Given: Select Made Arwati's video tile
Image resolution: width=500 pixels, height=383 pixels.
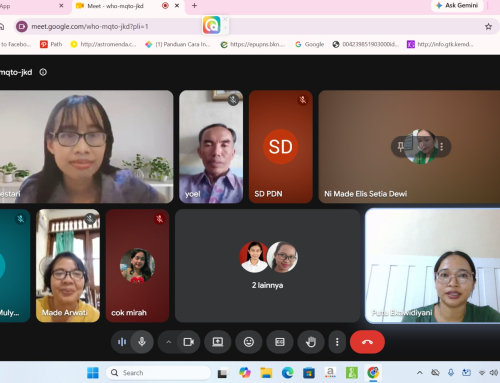Looking at the screenshot, I should tap(68, 266).
